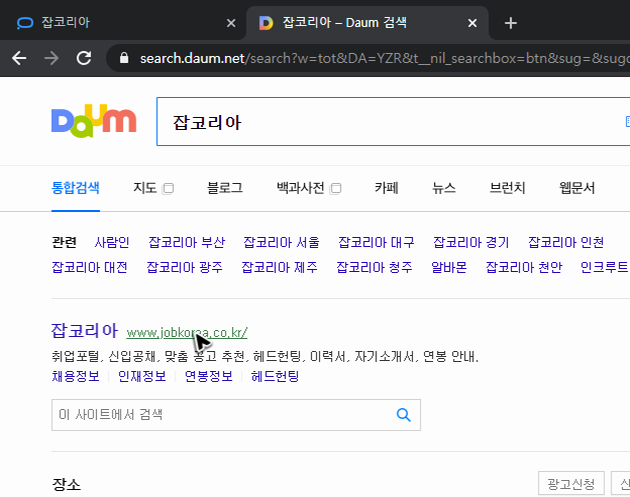Open the 인재정보 sublink
The width and height of the screenshot is (630, 497).
point(142,376)
